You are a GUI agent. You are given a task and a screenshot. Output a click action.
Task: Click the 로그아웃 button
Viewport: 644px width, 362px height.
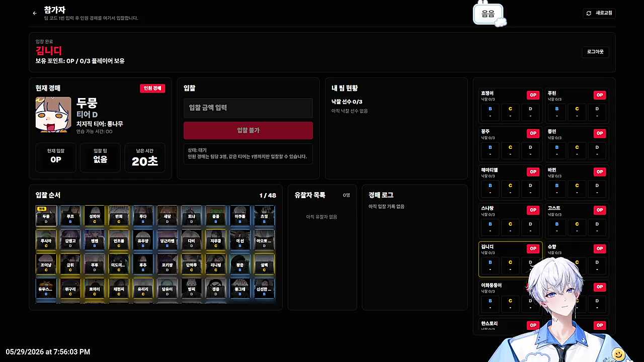coord(595,52)
